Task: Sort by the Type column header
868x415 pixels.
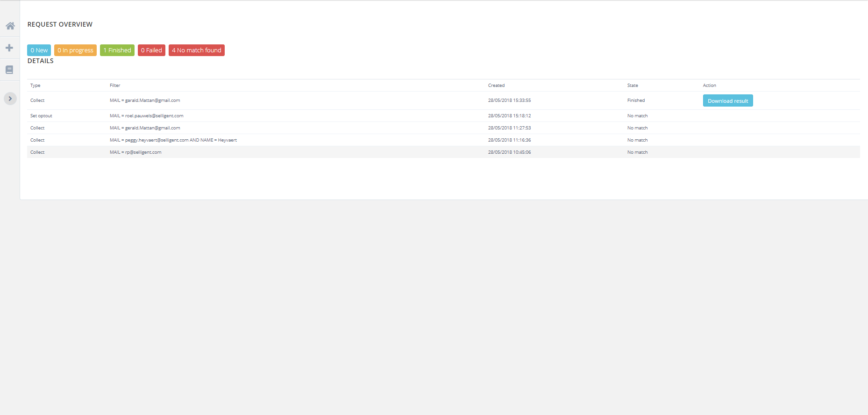Action: (x=36, y=86)
